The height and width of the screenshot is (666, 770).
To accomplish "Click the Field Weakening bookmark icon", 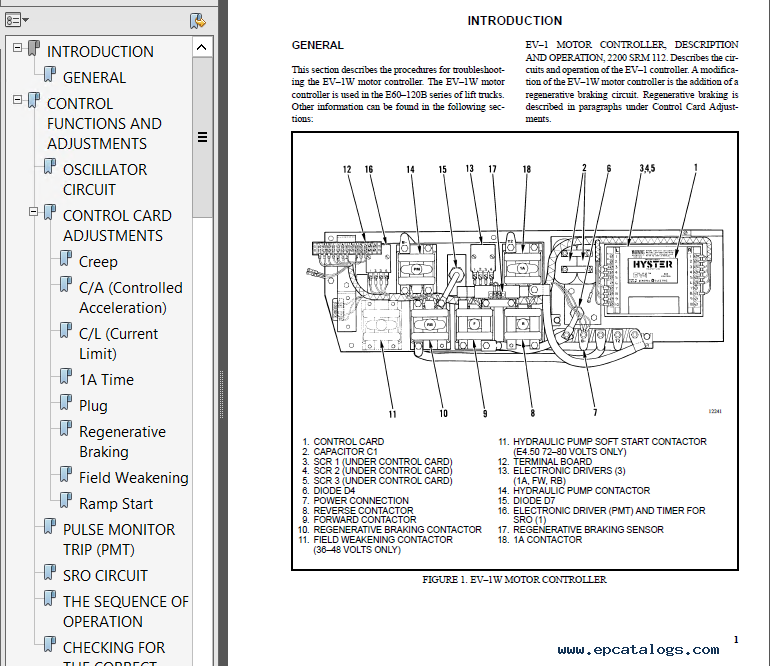I will pos(66,474).
